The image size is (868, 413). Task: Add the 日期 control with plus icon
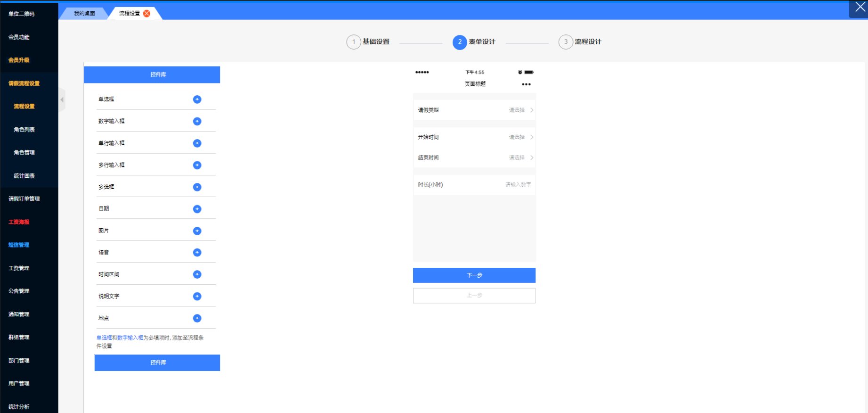tap(197, 209)
